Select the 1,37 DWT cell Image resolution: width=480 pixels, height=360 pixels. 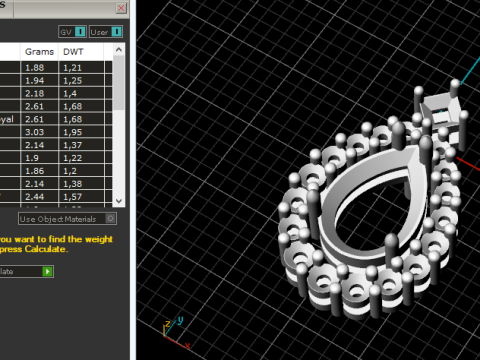(x=81, y=145)
